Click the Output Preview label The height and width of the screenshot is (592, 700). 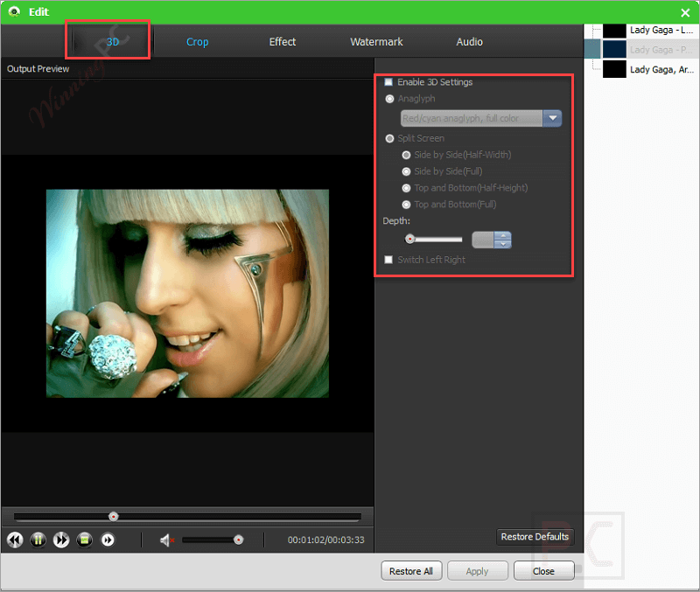[38, 69]
